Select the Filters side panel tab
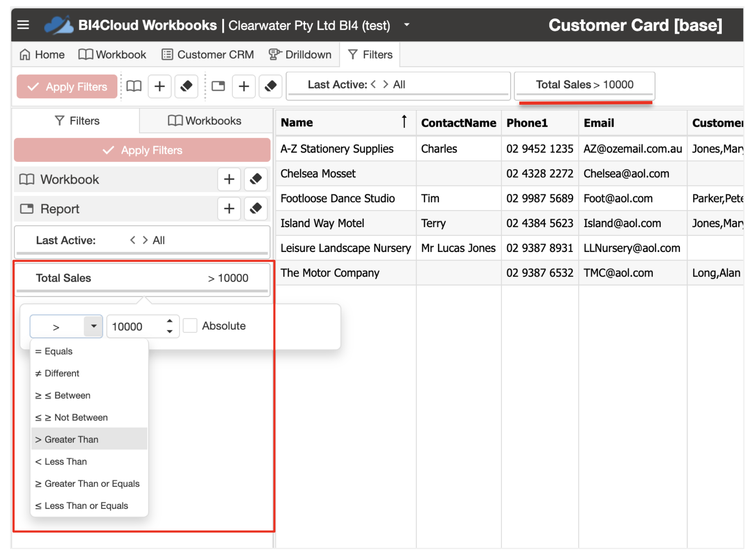Screen dimensions: 756x557 77,121
